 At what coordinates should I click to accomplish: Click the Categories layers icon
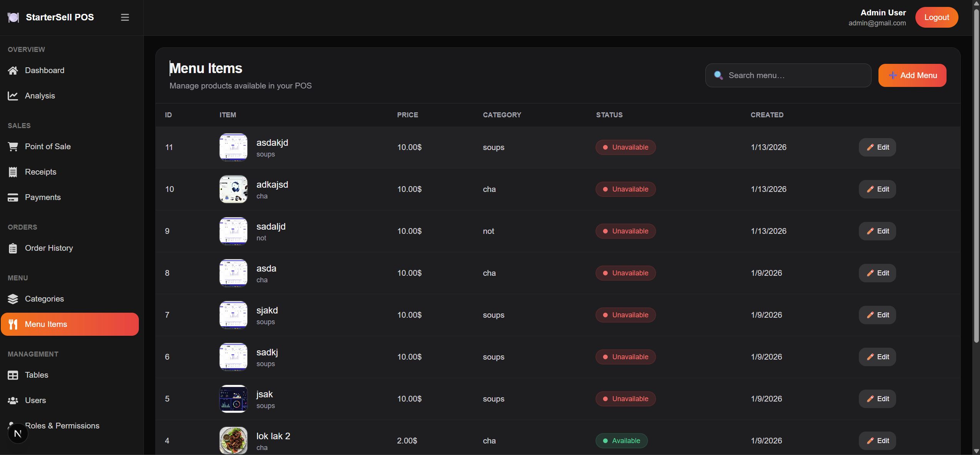tap(13, 299)
